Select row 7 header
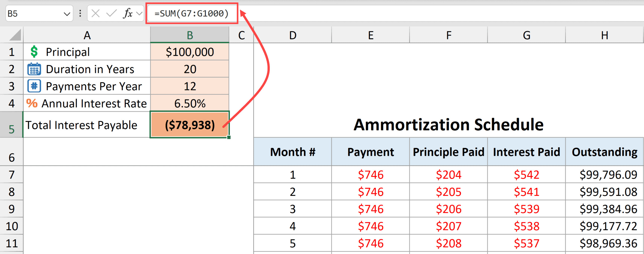The height and width of the screenshot is (254, 644). [12, 174]
